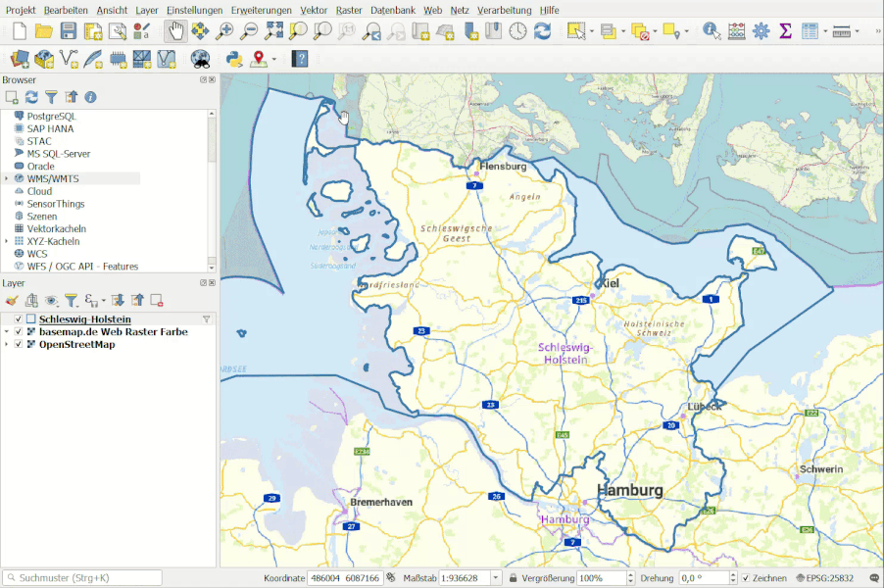Refresh the map canvas
Viewport: 884px width, 588px height.
pyautogui.click(x=542, y=31)
